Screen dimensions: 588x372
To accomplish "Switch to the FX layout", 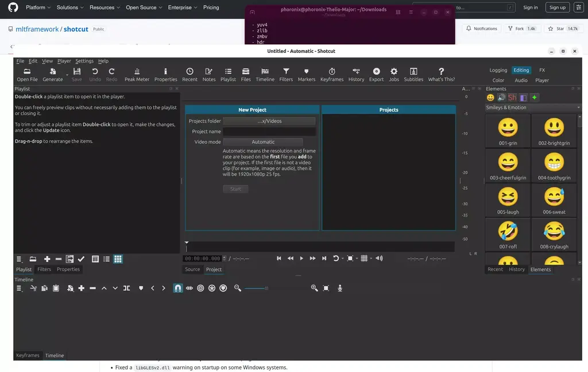I will coord(542,70).
